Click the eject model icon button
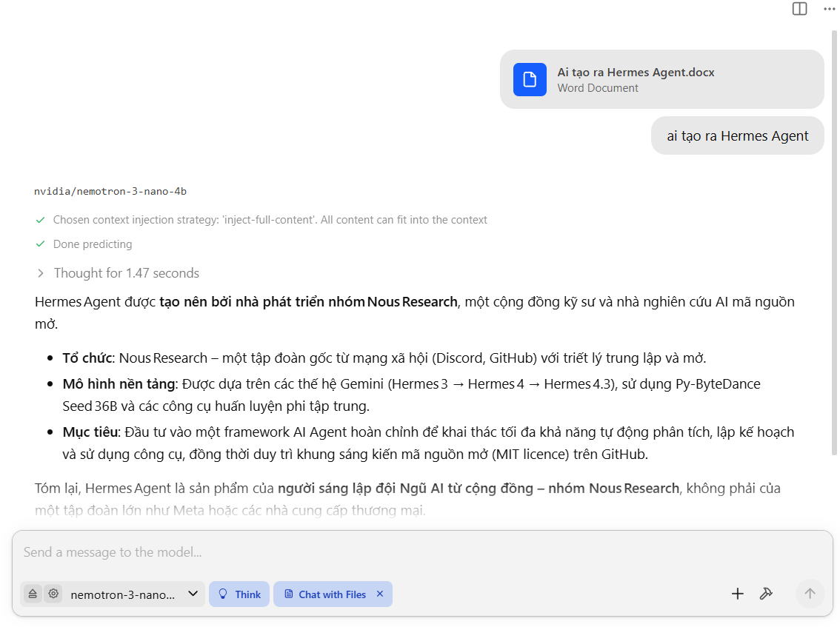840x627 pixels. (x=33, y=594)
